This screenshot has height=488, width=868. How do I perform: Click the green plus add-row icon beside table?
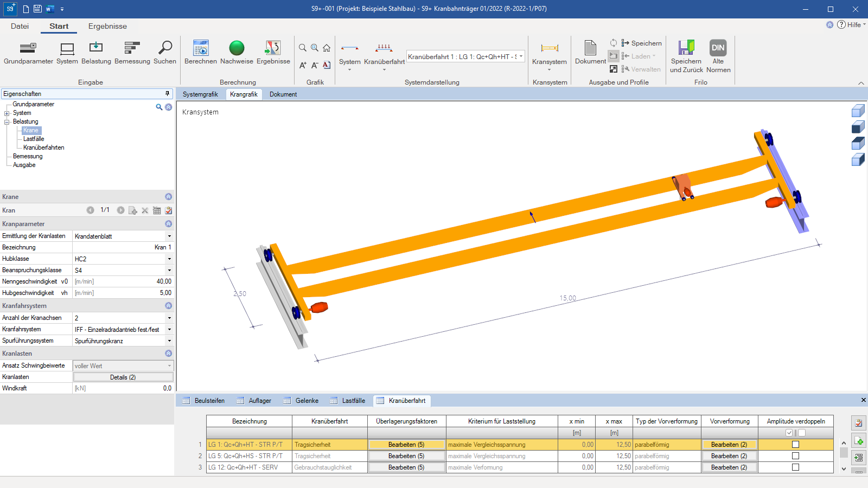coord(859,440)
